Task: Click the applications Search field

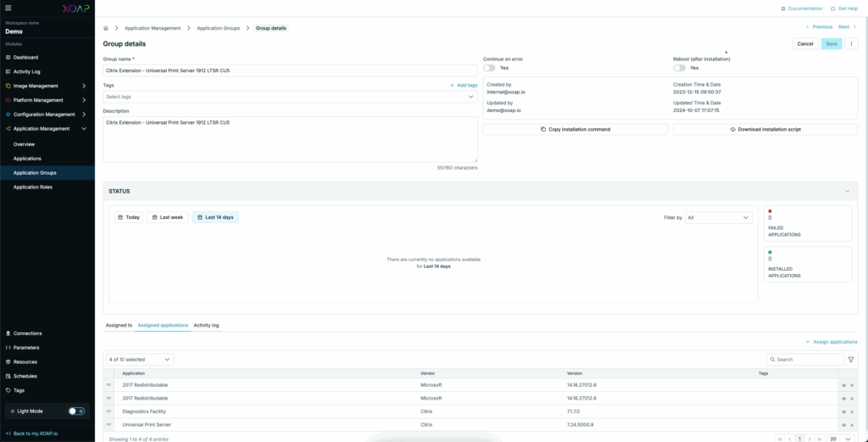Action: click(x=805, y=360)
